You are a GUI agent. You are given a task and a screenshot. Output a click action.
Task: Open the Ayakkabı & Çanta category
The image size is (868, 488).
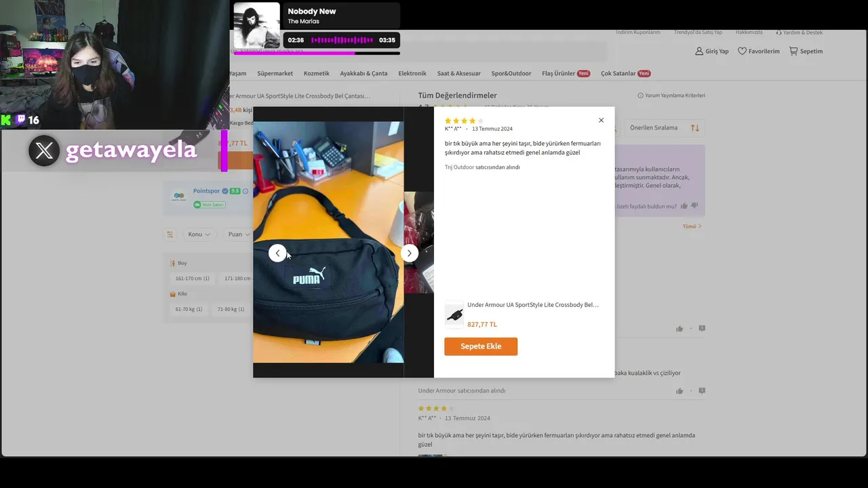(x=363, y=73)
